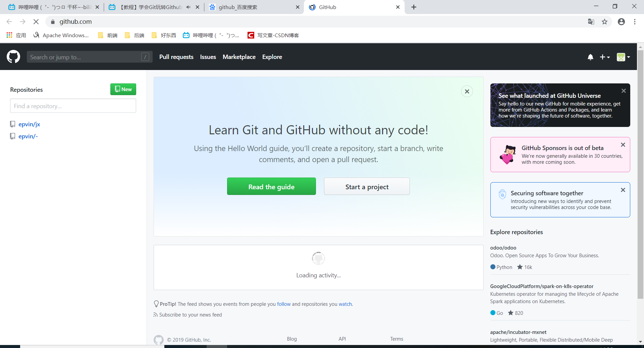
Task: Open Pull requests in header
Action: [x=176, y=57]
